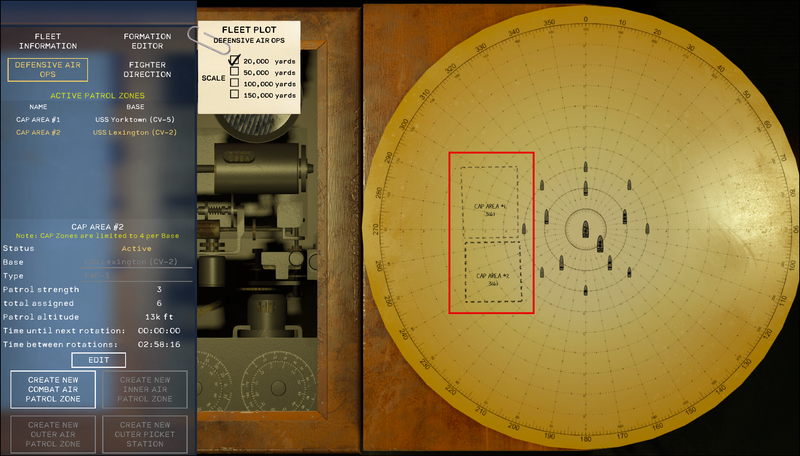Click the Patrol strength value 3

[x=159, y=289]
